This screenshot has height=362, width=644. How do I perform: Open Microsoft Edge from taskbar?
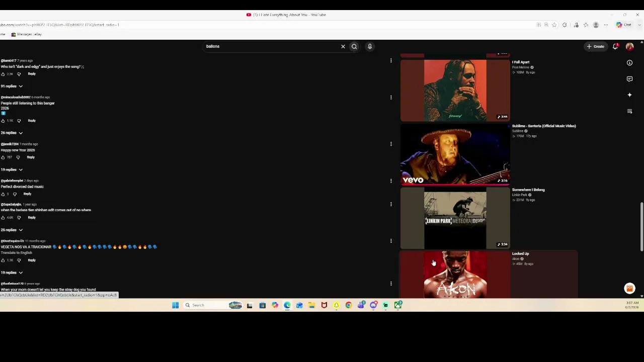[287, 305]
